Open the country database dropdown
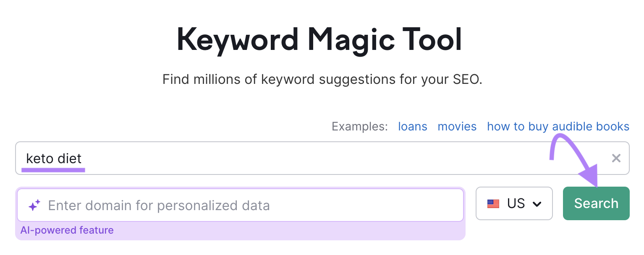The image size is (644, 255). coord(514,203)
